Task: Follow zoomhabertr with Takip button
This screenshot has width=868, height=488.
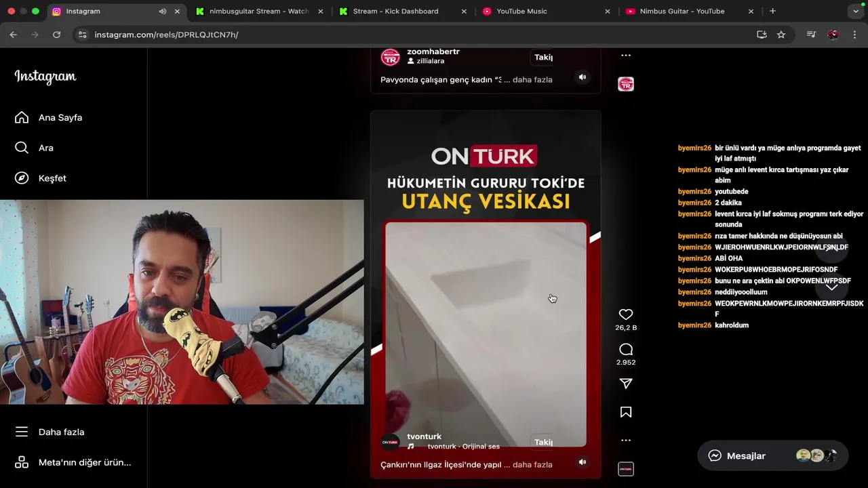Action: pos(543,57)
